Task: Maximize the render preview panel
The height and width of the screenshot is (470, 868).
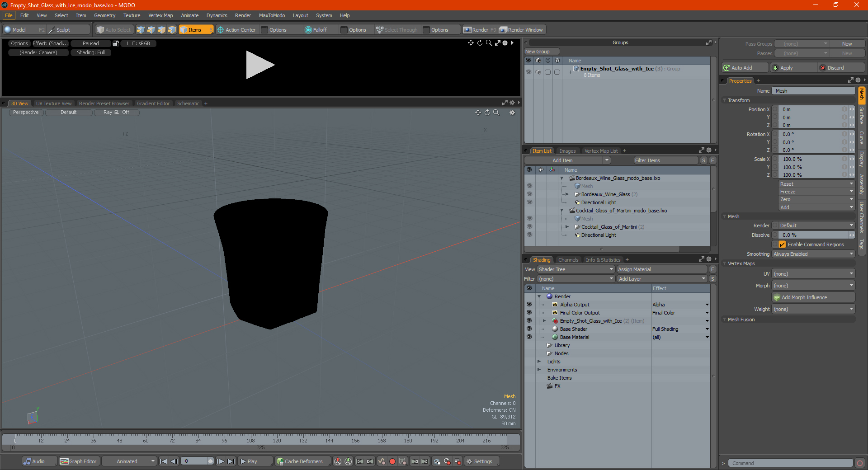Action: [497, 43]
